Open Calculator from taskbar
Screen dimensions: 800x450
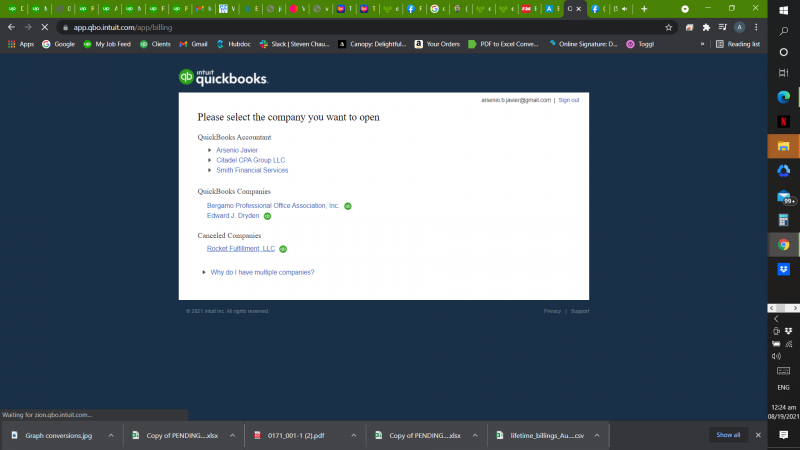pos(784,220)
